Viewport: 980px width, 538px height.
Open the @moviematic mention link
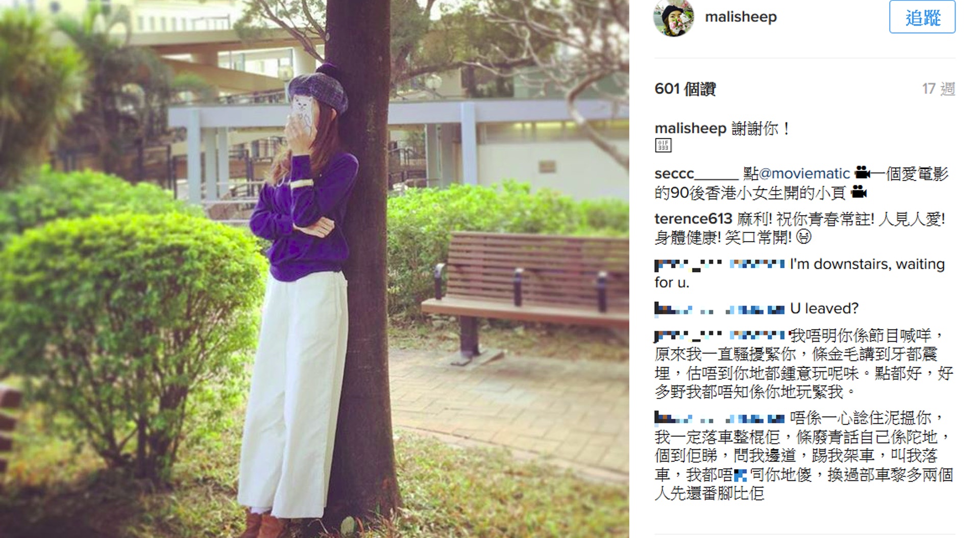click(x=804, y=174)
